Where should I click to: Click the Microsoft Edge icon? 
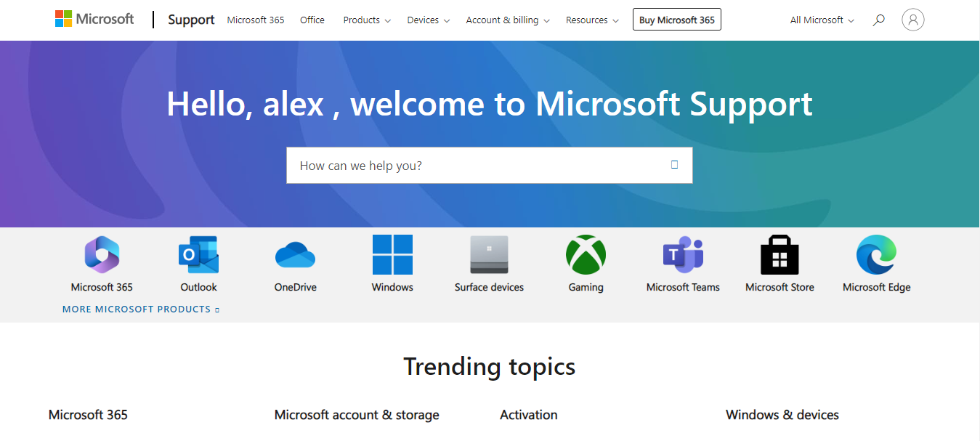(x=876, y=255)
